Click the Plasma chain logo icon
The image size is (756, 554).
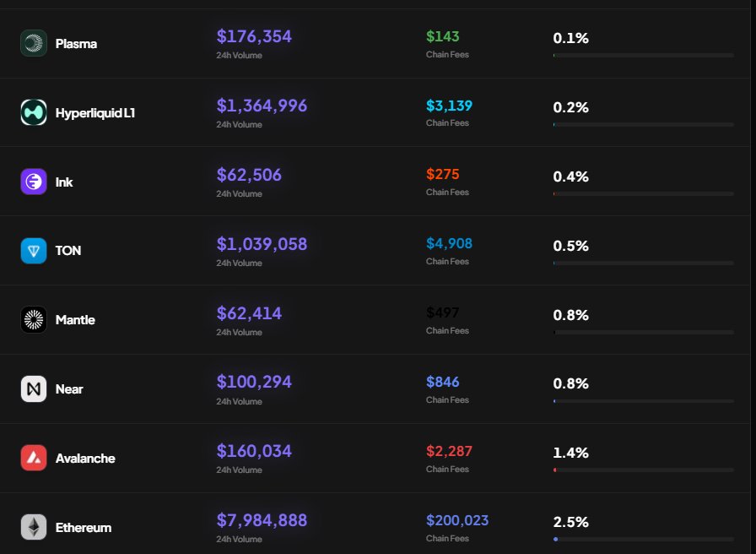click(34, 43)
